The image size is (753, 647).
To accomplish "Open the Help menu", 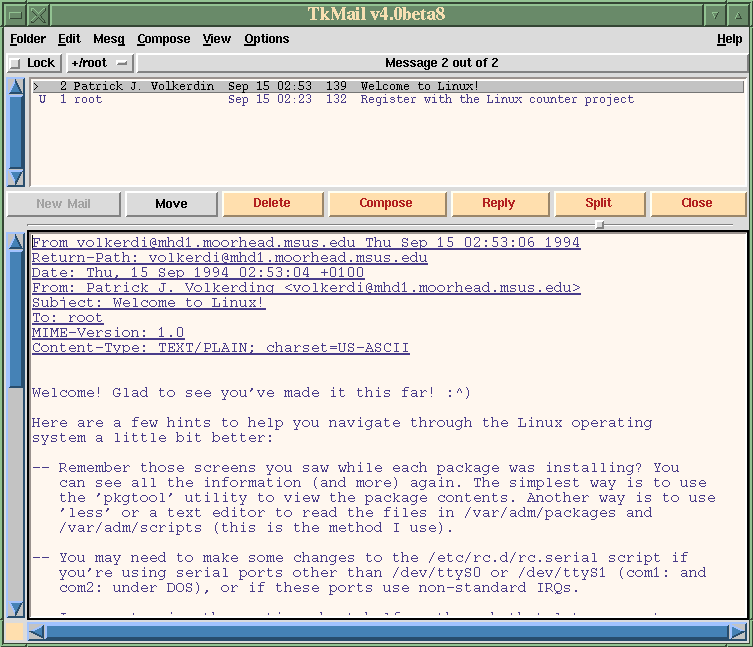I will 729,39.
